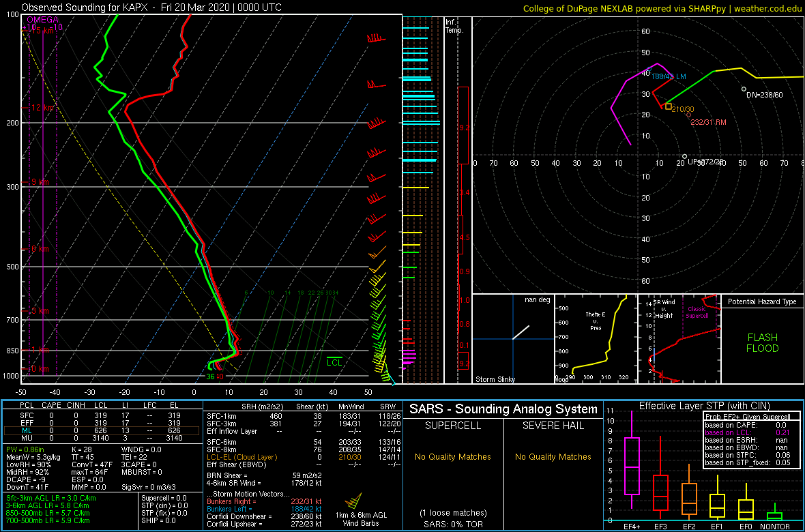This screenshot has width=805, height=532.
Task: Click the Corfidi Downshear vector line
Action: click(263, 516)
